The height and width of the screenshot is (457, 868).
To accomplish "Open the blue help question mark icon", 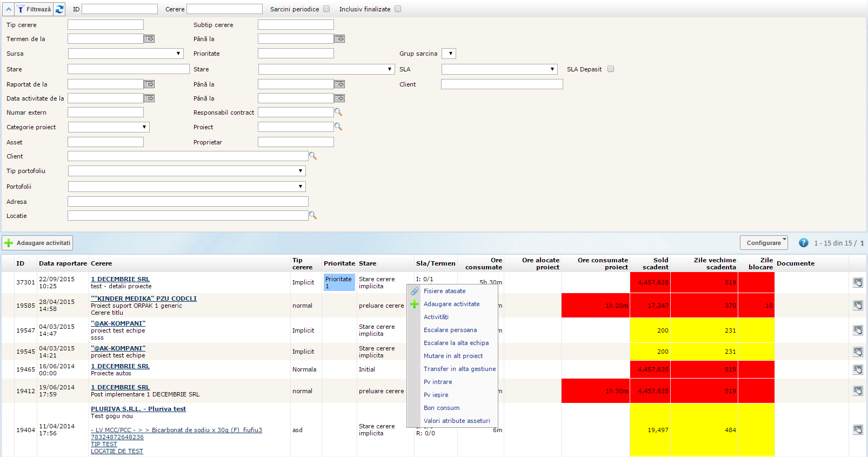I will click(804, 243).
